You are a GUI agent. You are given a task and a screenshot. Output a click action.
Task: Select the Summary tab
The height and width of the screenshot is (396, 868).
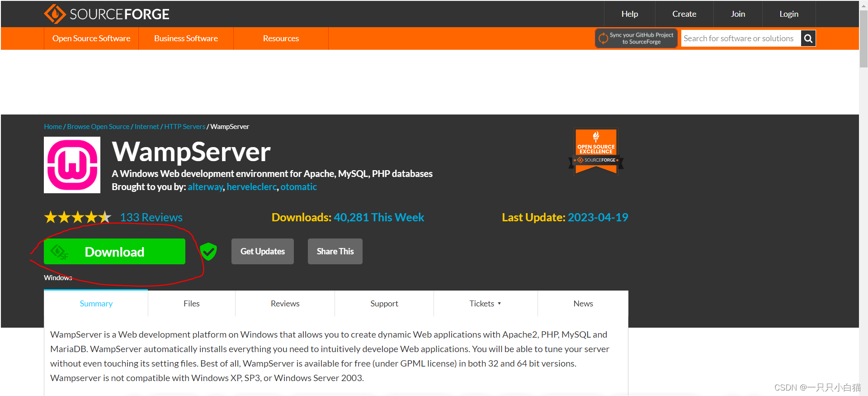(96, 304)
